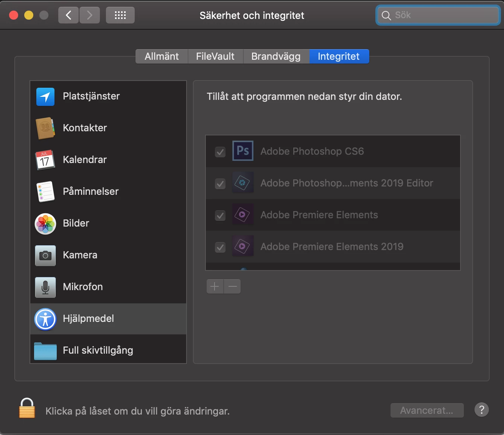Click Adobe Photoshop...ments 2019 Editor text
This screenshot has height=435, width=504.
tap(347, 183)
